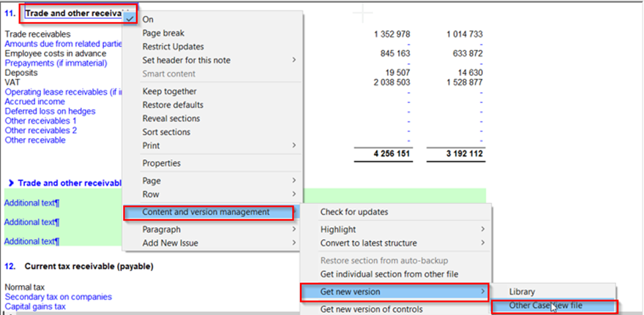Open Properties from context menu
644x315 pixels.
[161, 163]
